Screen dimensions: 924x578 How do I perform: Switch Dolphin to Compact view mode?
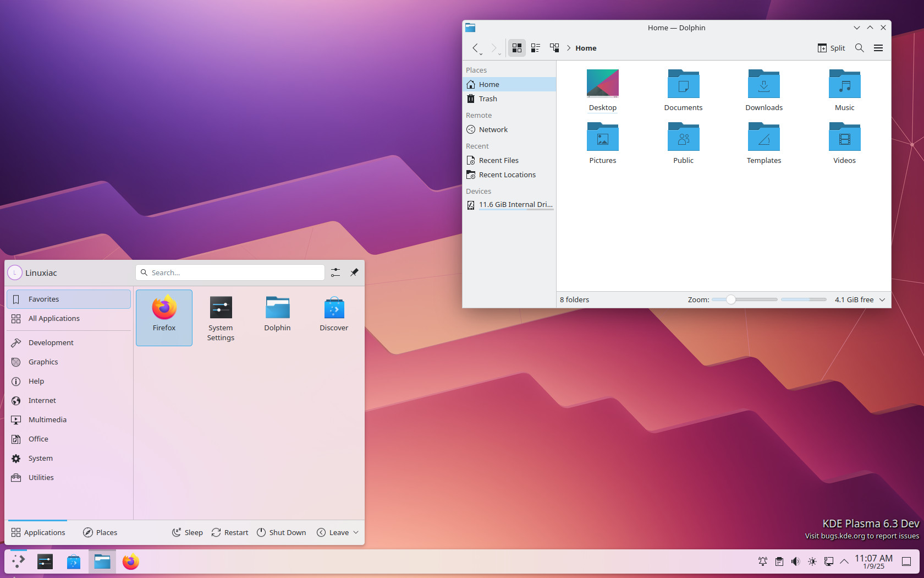click(x=535, y=48)
